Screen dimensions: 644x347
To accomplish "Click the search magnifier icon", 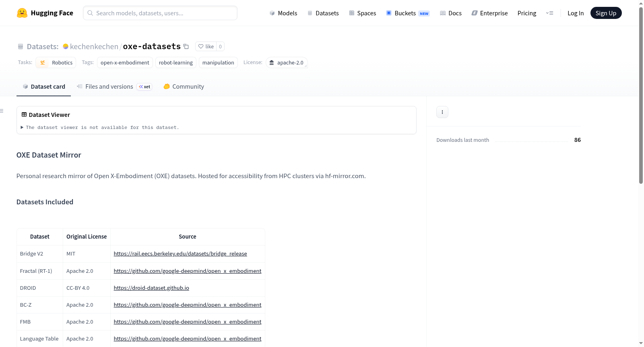I will tap(90, 13).
